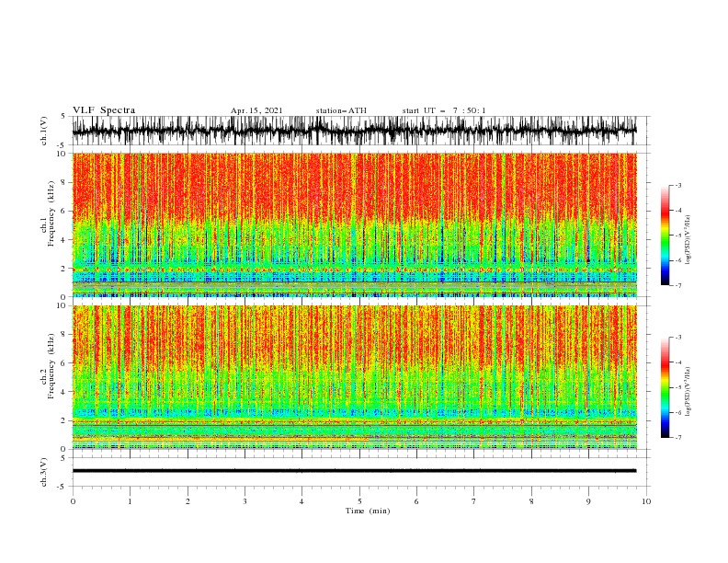Click the "VLF Spectra" title text
This screenshot has height=563, width=728.
104,110
